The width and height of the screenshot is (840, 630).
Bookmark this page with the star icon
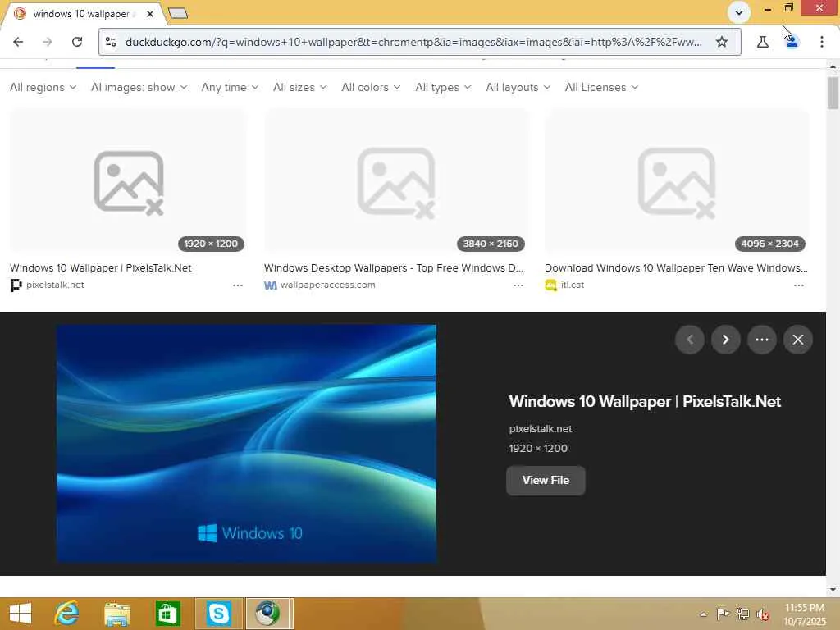pyautogui.click(x=722, y=42)
